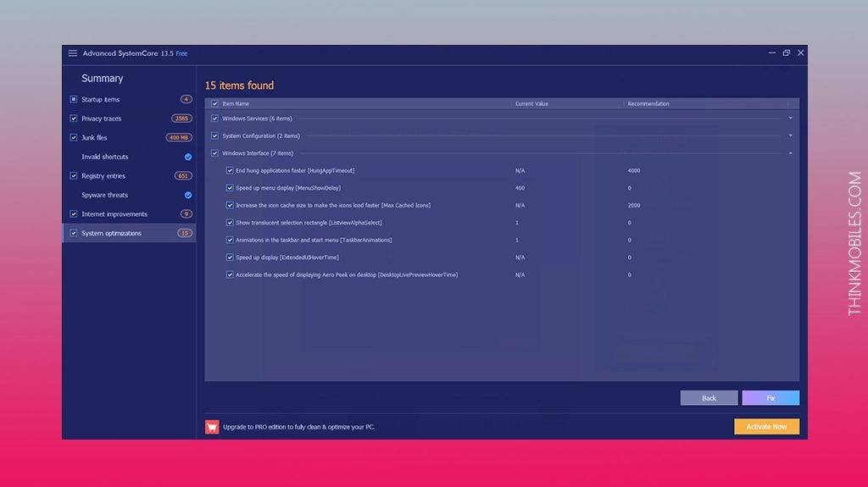This screenshot has width=868, height=487.
Task: Uncheck the Windows Interface group checkbox
Action: point(214,153)
